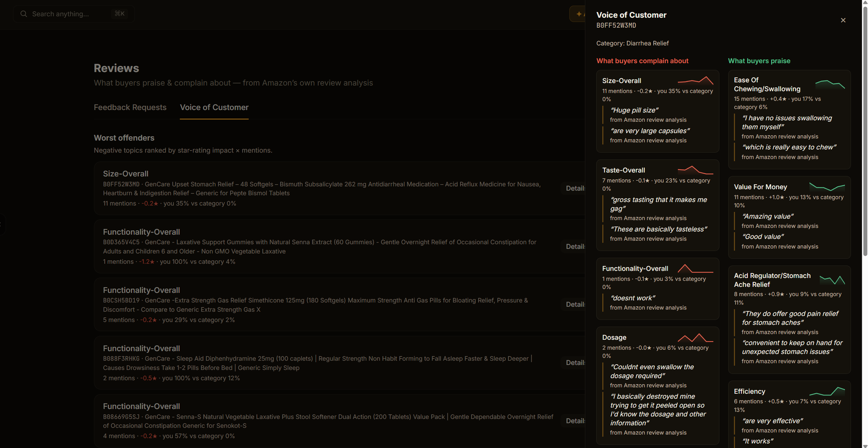Click the Functionality-Overall heading for B088F3RHKG
This screenshot has width=868, height=448.
[141, 348]
